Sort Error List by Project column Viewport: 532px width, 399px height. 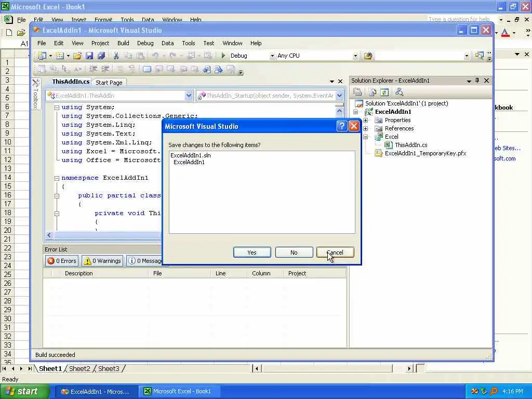click(x=297, y=273)
